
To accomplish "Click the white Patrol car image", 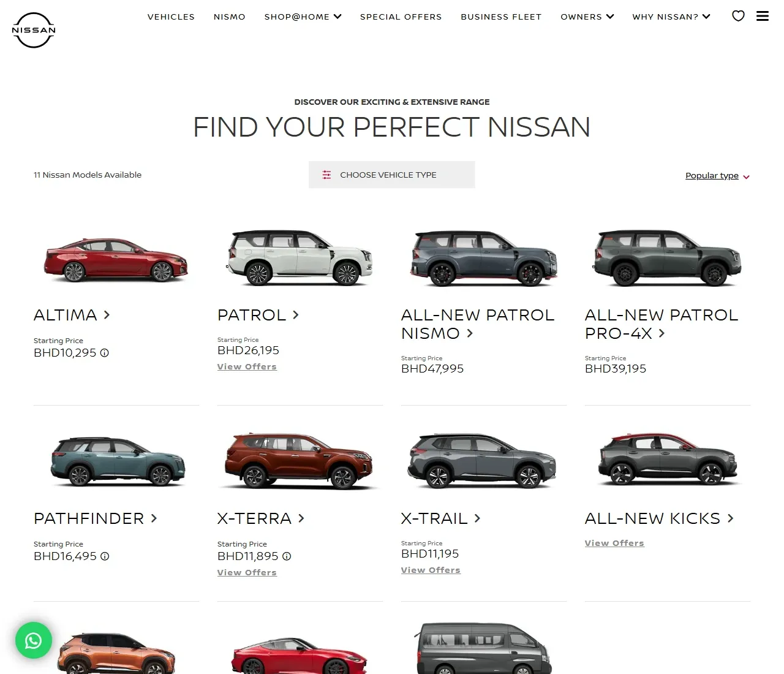I will [x=300, y=257].
